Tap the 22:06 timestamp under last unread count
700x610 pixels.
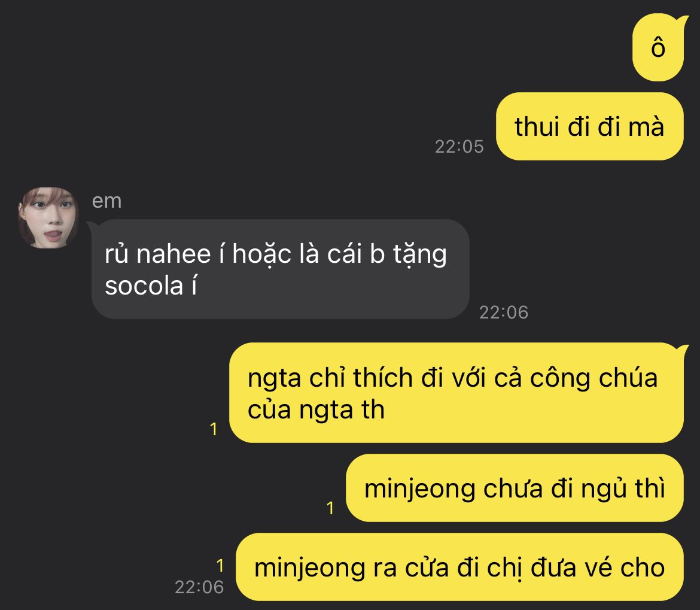point(199,587)
